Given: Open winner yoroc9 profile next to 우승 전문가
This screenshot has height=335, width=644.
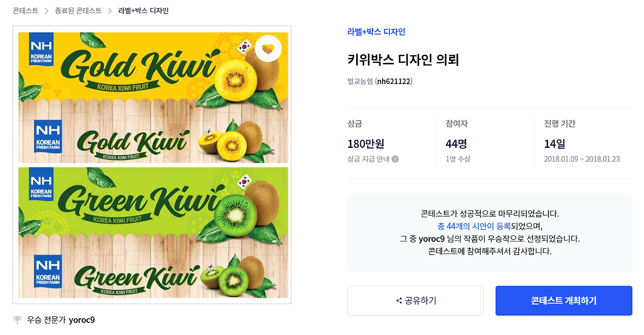Looking at the screenshot, I should (x=82, y=320).
